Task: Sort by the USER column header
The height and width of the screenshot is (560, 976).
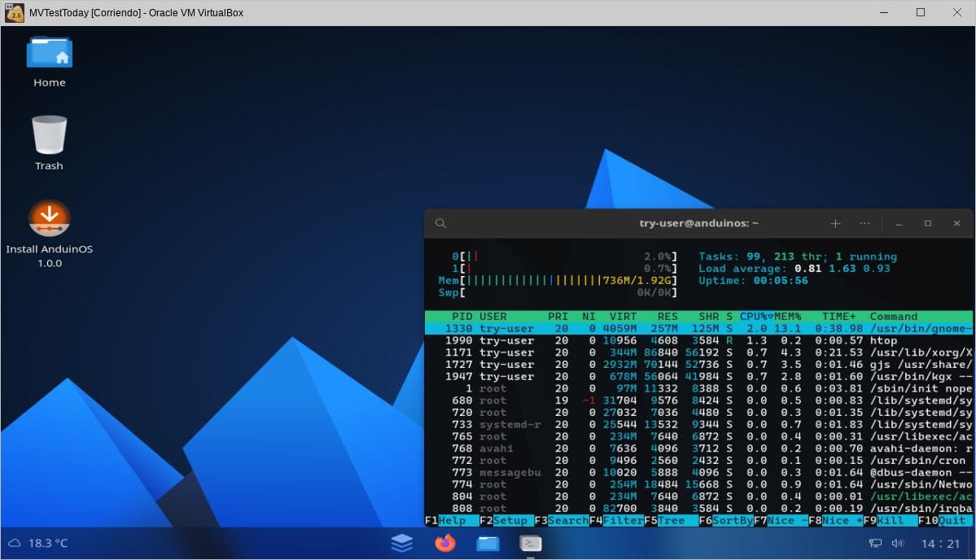Action: click(493, 316)
